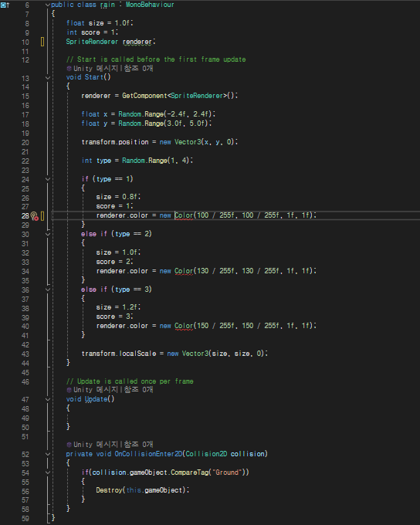Collapse the Start() method block

point(48,78)
